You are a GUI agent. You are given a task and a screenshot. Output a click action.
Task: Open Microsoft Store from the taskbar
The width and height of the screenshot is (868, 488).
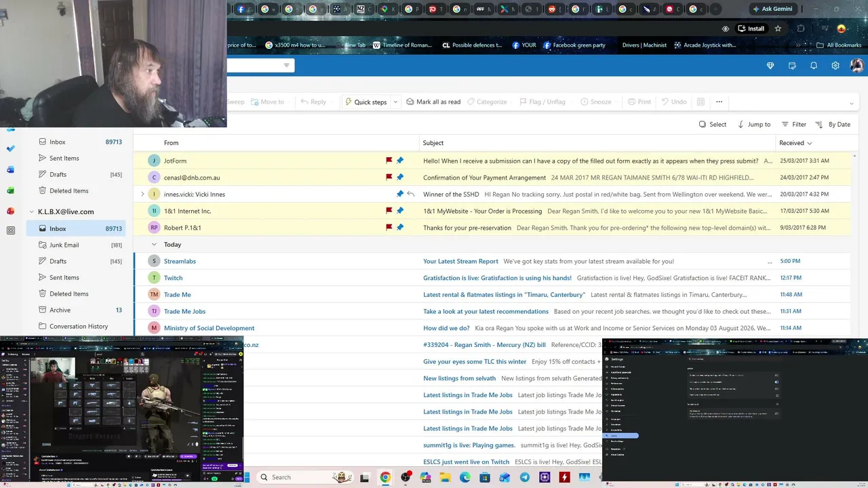pos(485,477)
